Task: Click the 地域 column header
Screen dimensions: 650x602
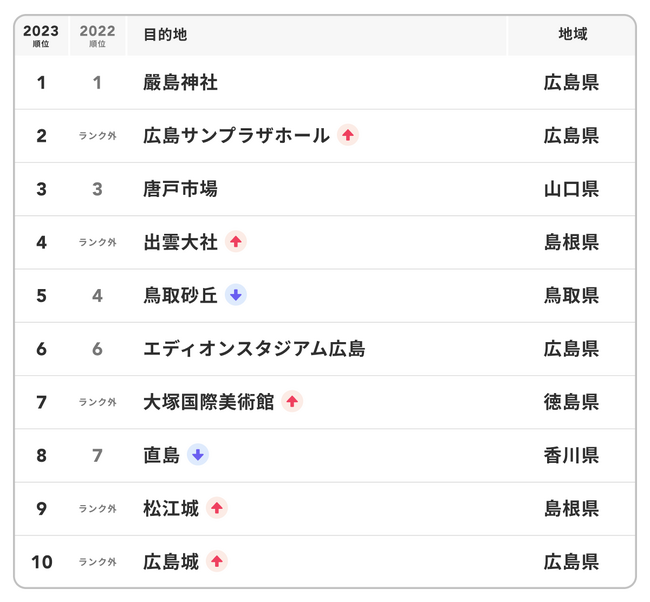Action: (572, 35)
